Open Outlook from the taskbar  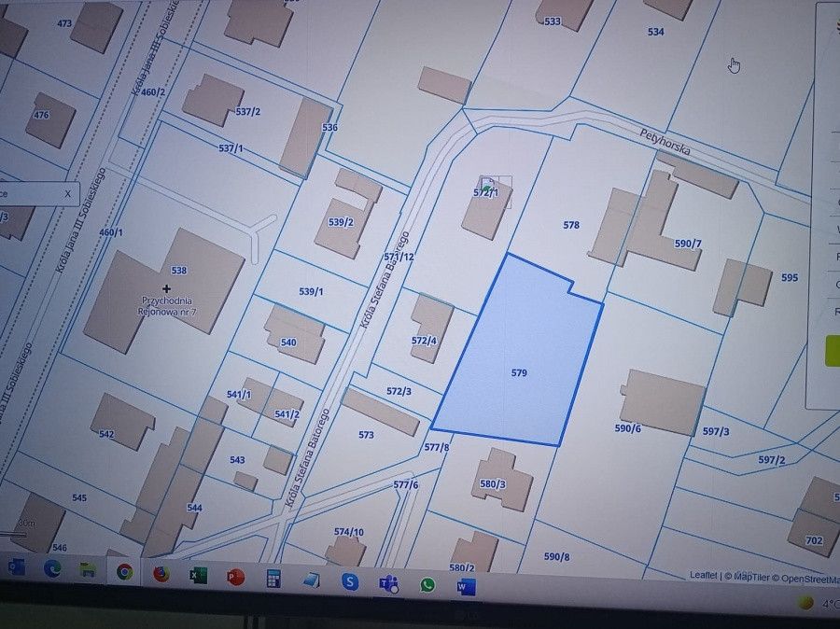(x=16, y=566)
